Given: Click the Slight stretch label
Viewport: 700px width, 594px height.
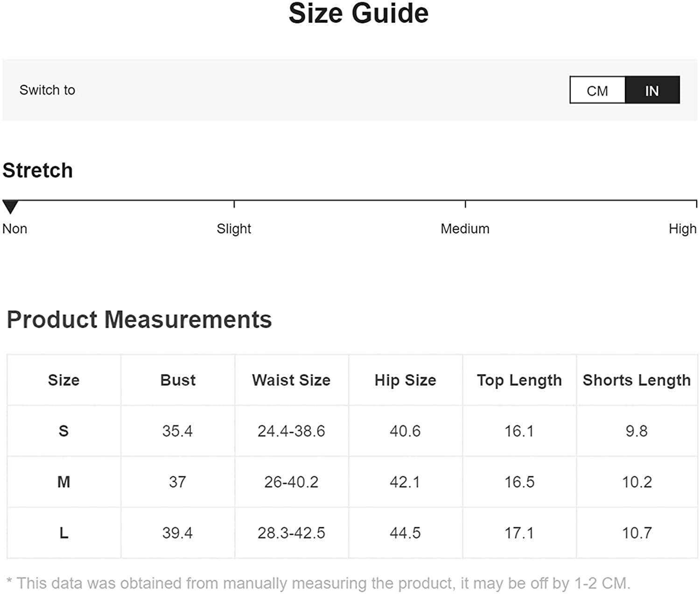Looking at the screenshot, I should click(234, 229).
